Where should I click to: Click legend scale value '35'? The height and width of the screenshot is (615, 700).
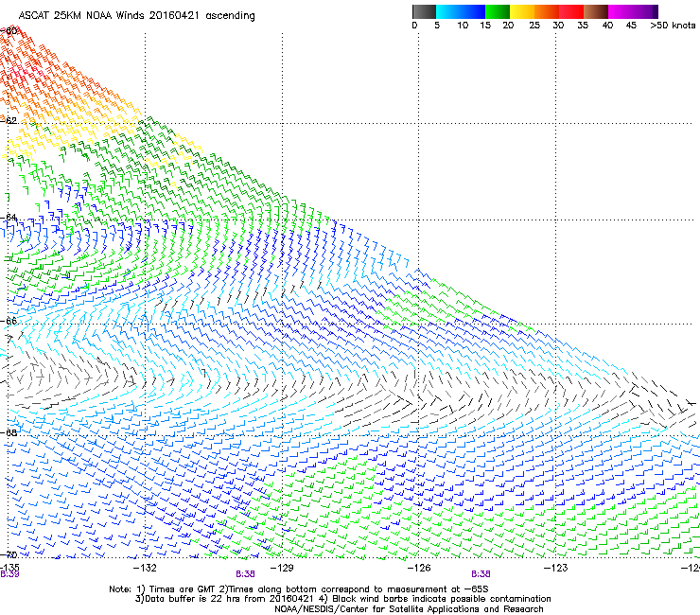[x=583, y=26]
